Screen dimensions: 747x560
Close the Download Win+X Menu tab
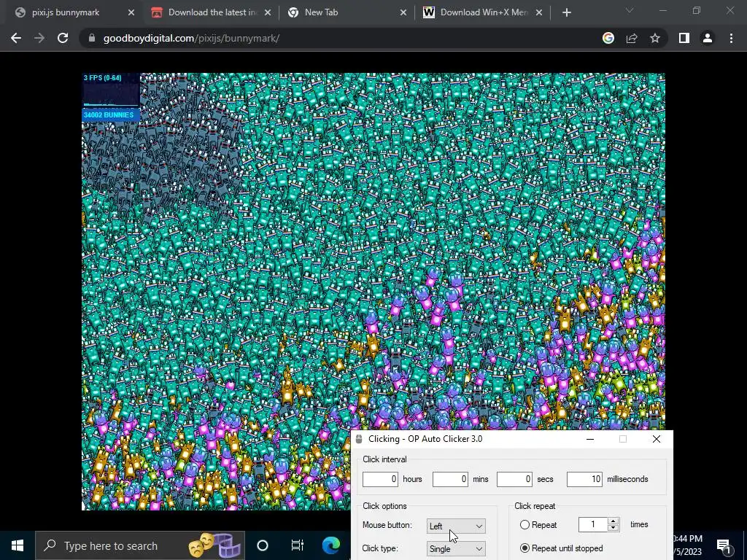(x=539, y=13)
